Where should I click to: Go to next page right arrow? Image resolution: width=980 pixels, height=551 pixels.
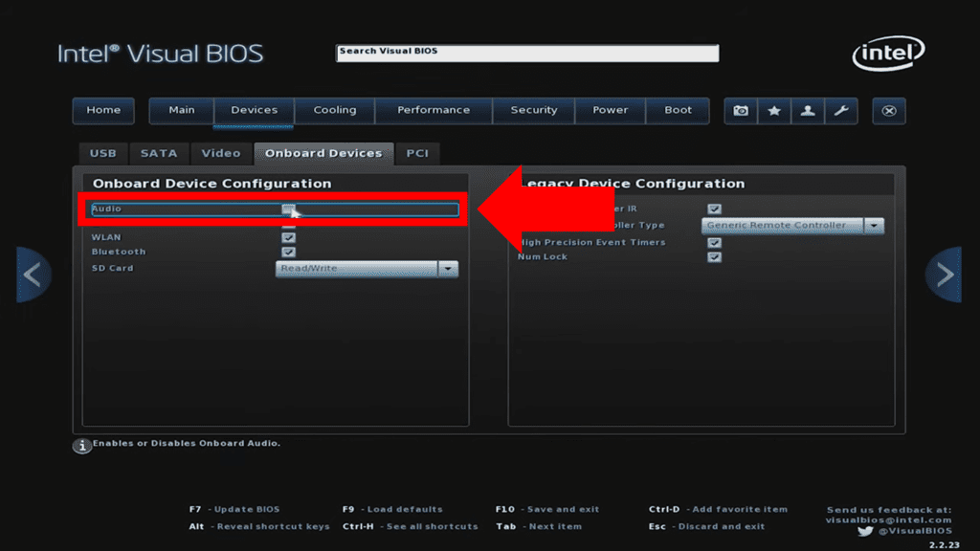944,275
